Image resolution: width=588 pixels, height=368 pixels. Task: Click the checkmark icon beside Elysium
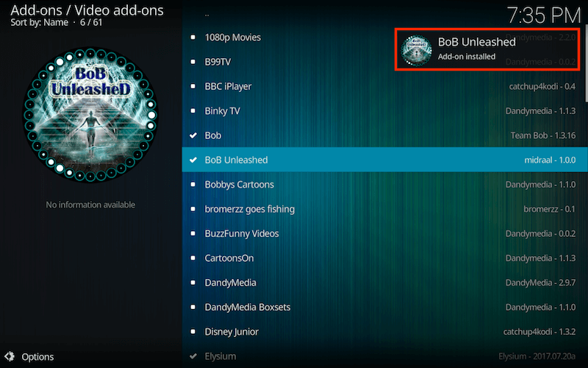(193, 356)
